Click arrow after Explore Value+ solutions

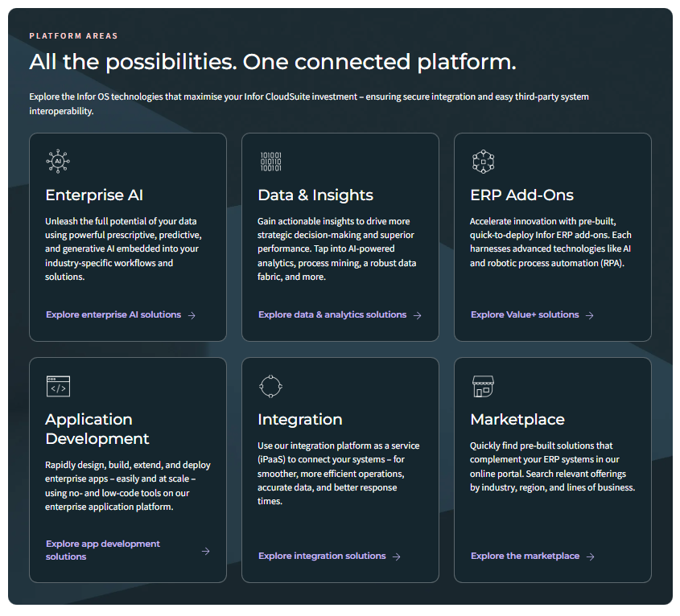589,315
